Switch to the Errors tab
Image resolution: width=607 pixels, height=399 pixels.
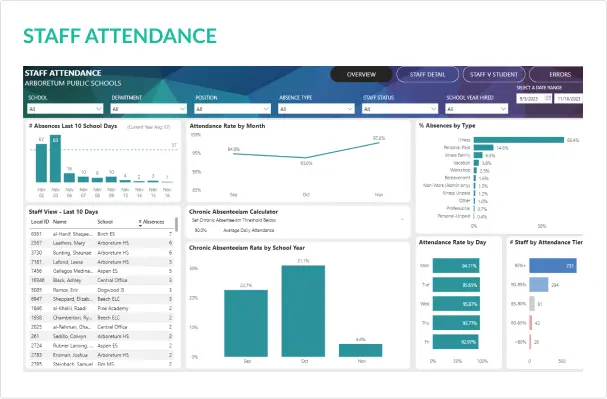pyautogui.click(x=557, y=74)
